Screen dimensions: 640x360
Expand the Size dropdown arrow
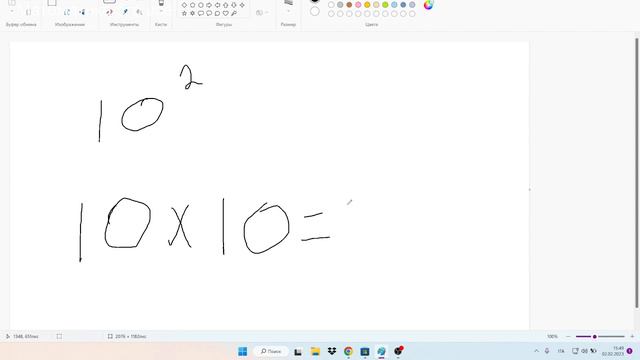click(289, 12)
